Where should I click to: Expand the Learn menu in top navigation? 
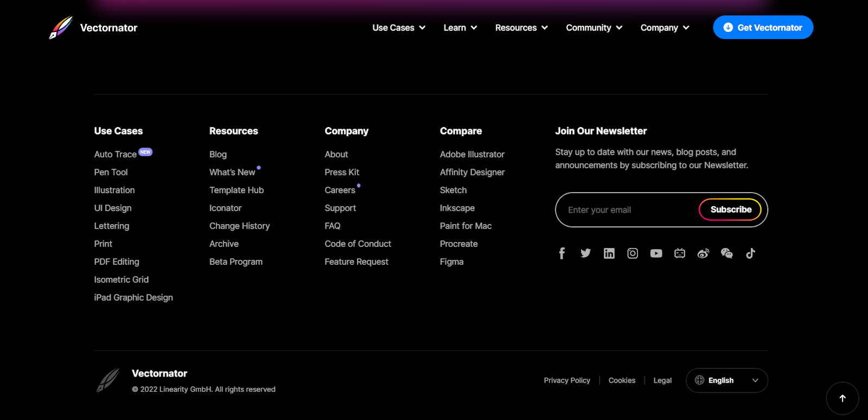pyautogui.click(x=460, y=28)
